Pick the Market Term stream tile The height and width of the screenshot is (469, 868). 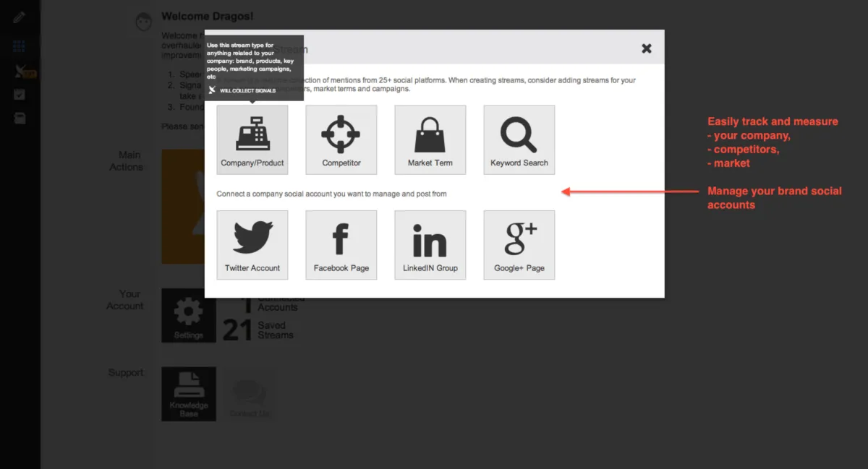[x=430, y=139]
